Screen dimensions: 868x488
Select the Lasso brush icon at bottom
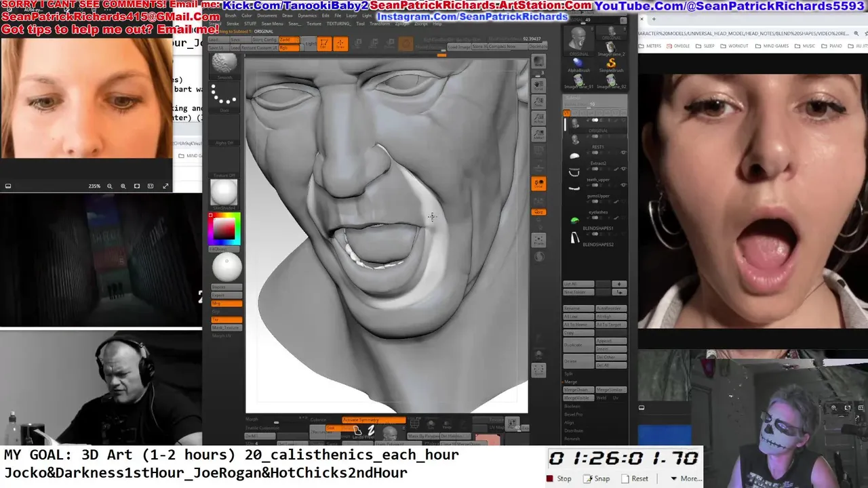[357, 431]
